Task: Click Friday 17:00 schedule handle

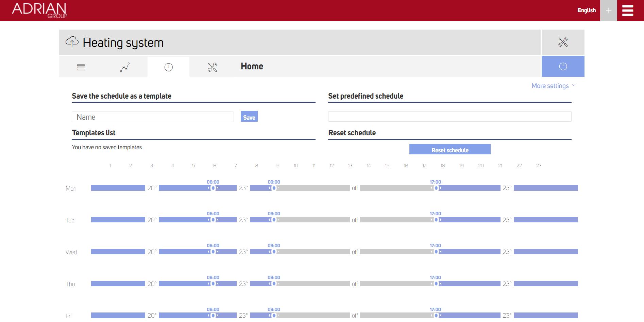Action: coord(436,316)
